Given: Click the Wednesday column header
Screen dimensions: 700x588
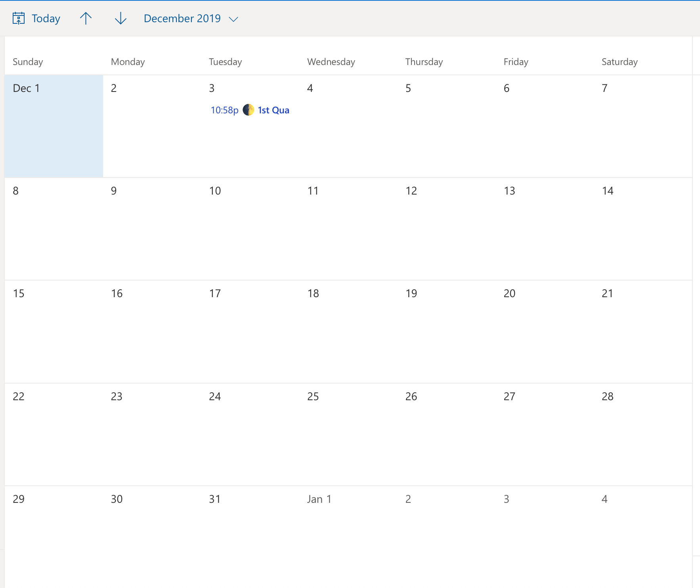Looking at the screenshot, I should tap(331, 62).
